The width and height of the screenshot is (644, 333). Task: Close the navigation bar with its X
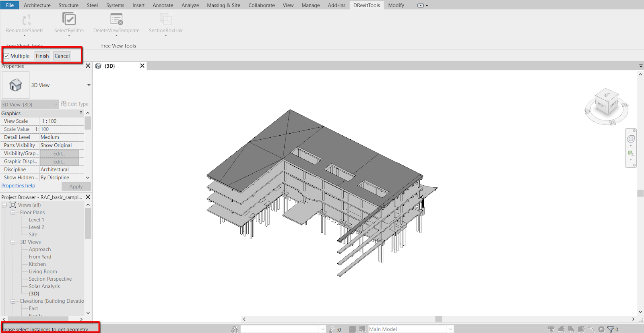(x=634, y=130)
